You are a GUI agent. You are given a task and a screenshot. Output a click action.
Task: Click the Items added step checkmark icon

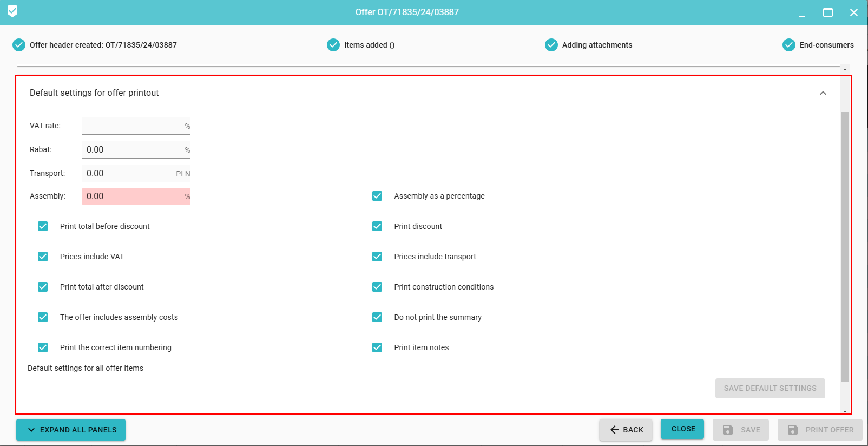(x=333, y=45)
